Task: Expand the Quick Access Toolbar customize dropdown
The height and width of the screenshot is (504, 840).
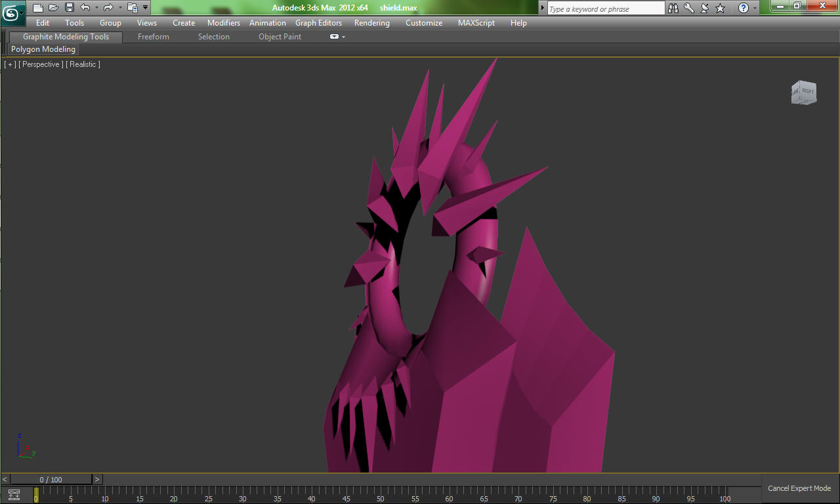Action: coord(145,8)
